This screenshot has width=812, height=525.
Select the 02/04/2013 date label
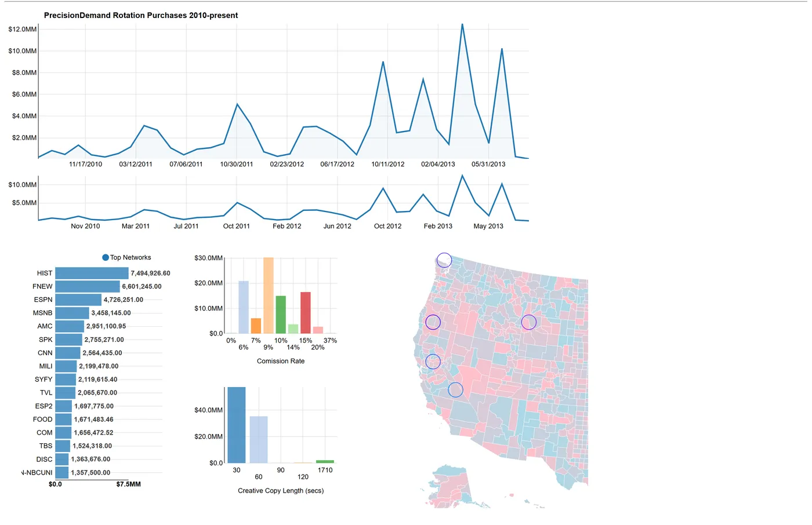(438, 164)
